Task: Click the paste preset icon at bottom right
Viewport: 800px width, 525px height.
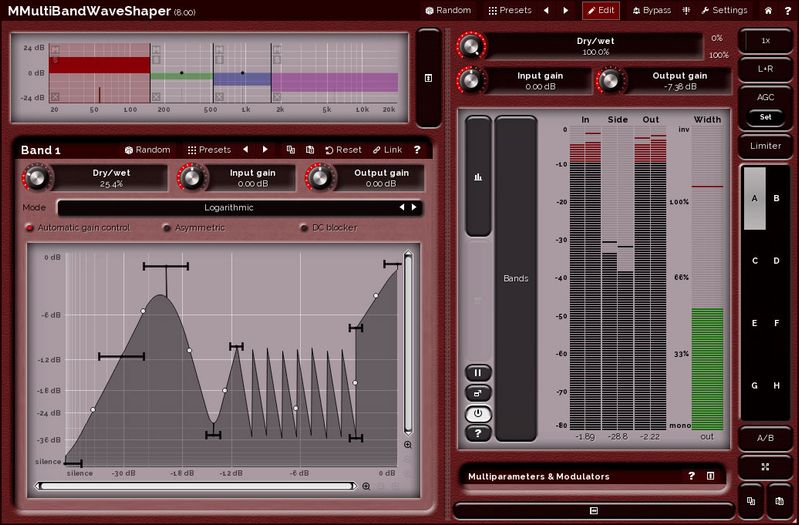Action: click(780, 501)
